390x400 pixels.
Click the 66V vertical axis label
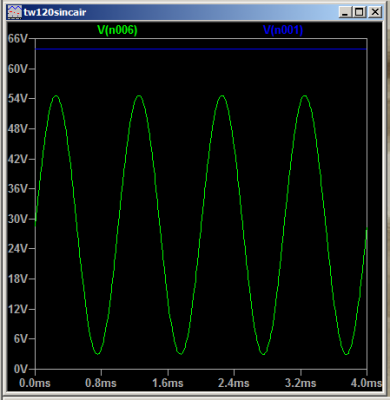[18, 39]
